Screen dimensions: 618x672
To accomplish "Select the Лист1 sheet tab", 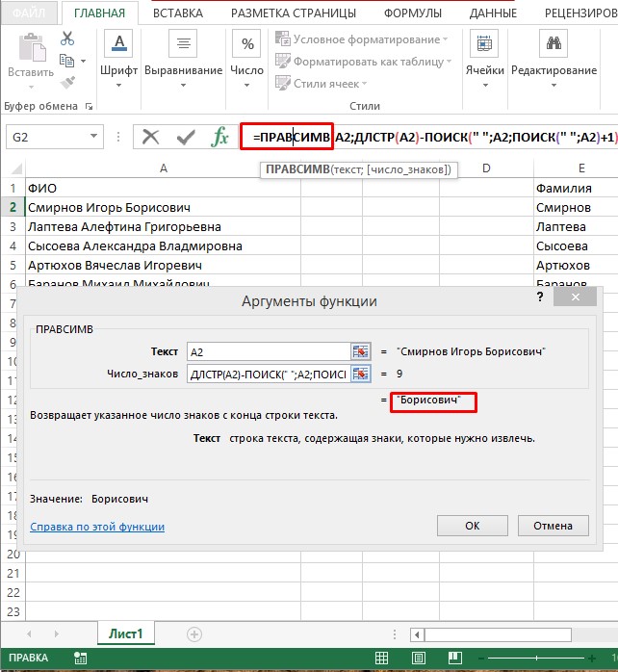I will (125, 633).
